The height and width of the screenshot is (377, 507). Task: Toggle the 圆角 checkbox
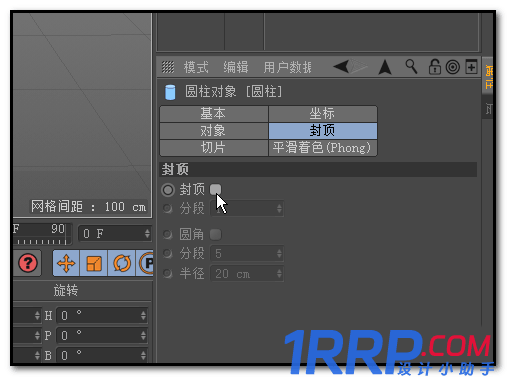216,234
